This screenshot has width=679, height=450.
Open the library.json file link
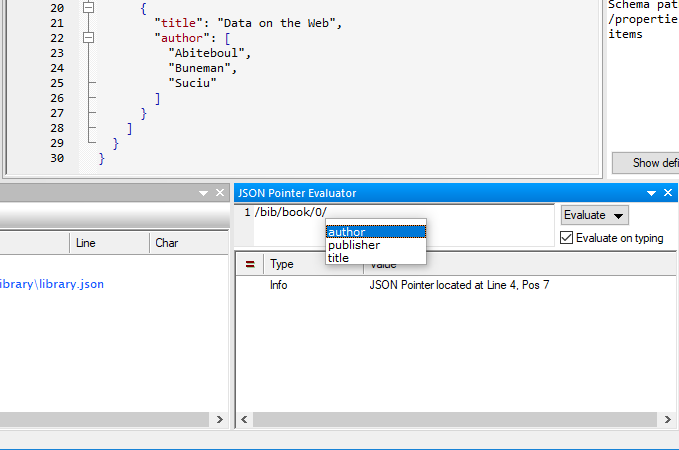coord(51,284)
